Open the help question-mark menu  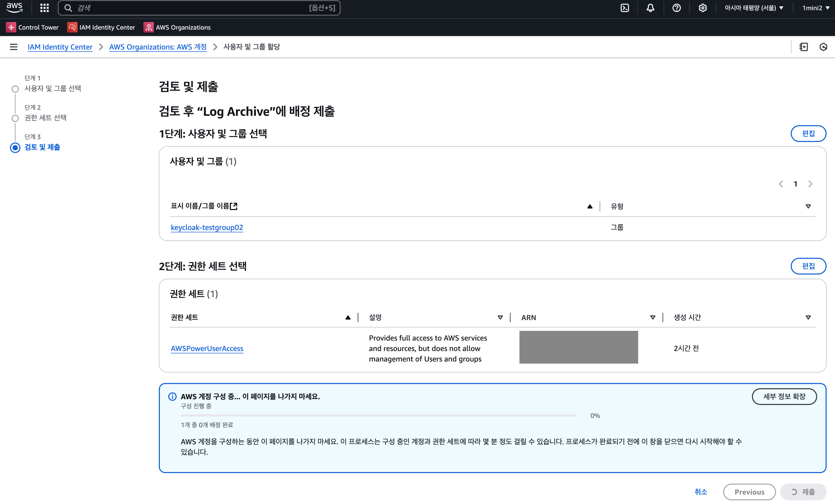(676, 8)
